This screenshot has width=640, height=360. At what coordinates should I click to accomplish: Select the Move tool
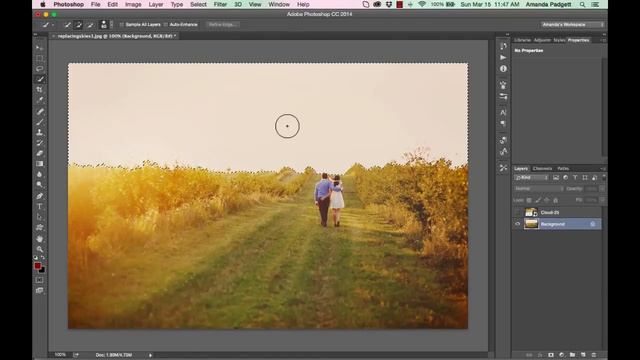[40, 48]
